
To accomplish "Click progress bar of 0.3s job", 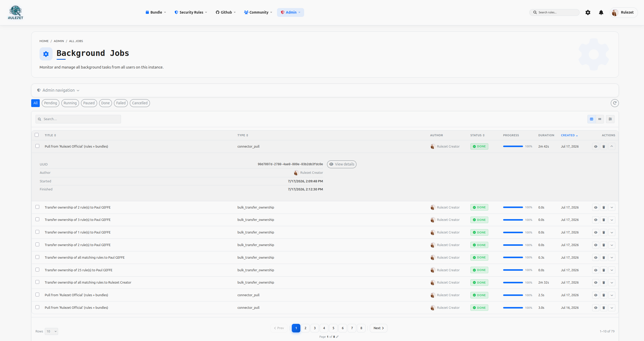I will pyautogui.click(x=513, y=257).
